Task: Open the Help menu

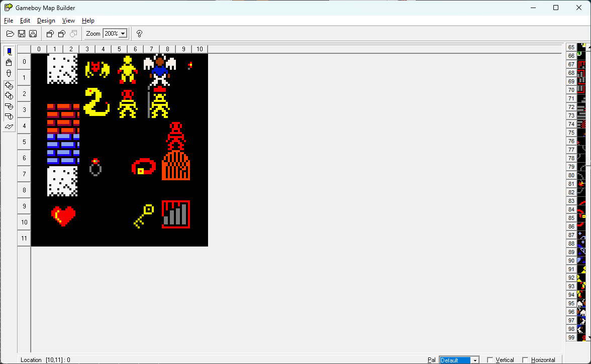Action: coord(88,21)
